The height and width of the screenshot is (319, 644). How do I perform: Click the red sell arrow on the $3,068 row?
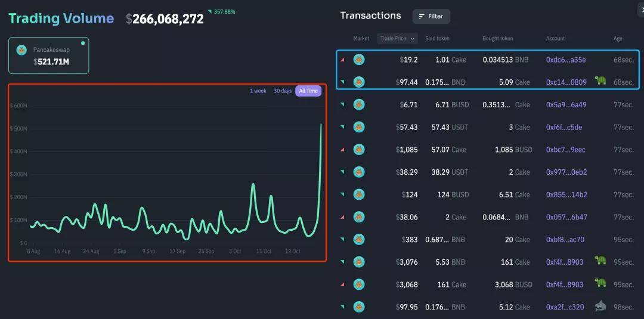point(343,283)
